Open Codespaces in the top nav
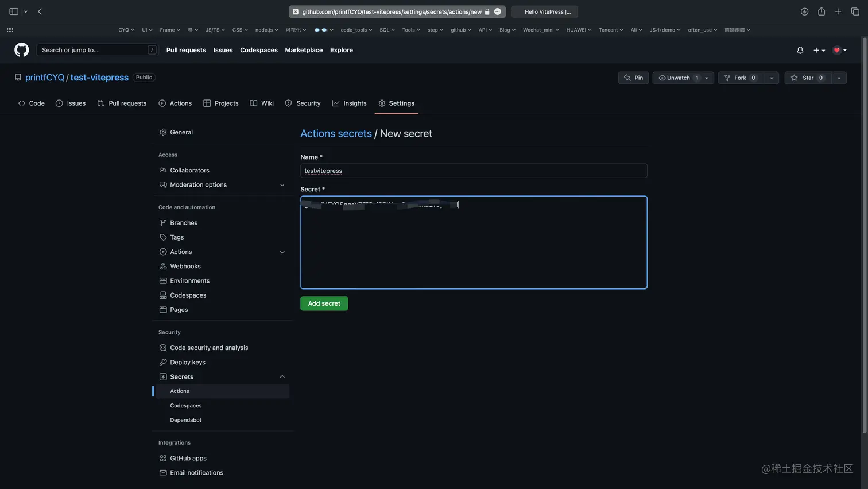Image resolution: width=868 pixels, height=489 pixels. [x=259, y=50]
